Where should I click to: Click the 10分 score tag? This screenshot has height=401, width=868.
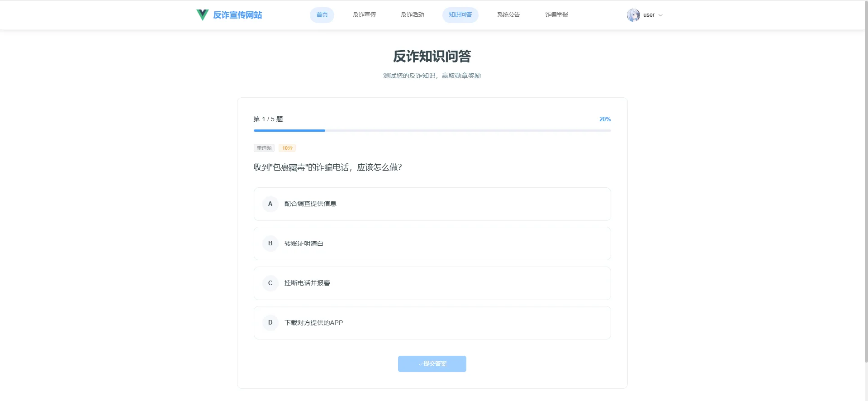287,148
